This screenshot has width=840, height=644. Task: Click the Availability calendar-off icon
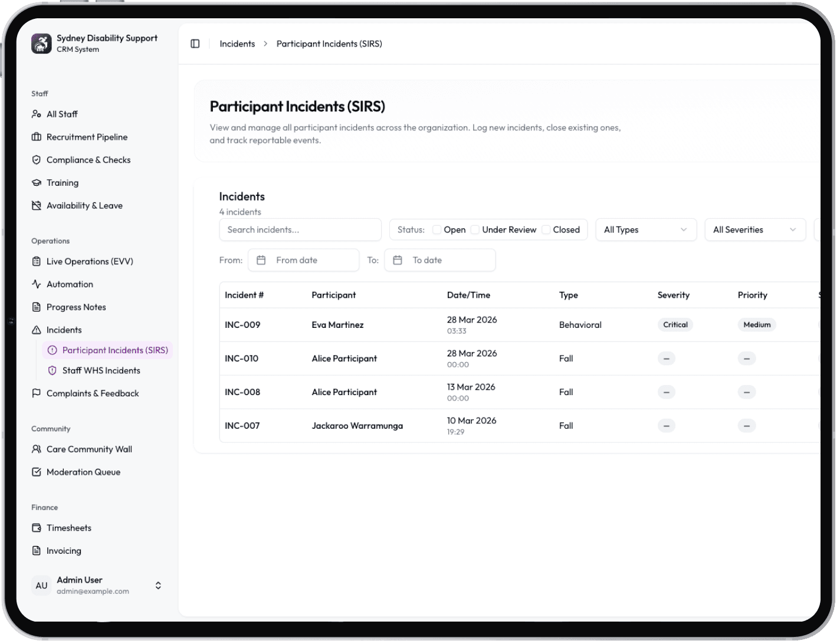pos(37,206)
